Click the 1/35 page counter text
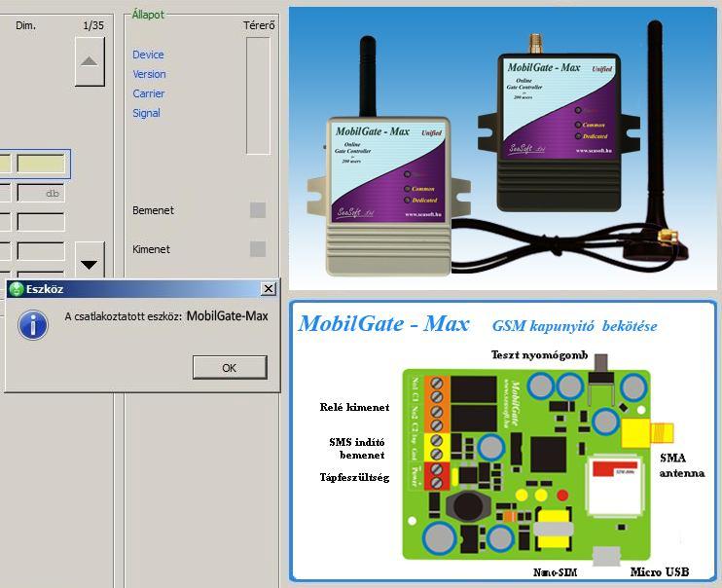 [93, 25]
